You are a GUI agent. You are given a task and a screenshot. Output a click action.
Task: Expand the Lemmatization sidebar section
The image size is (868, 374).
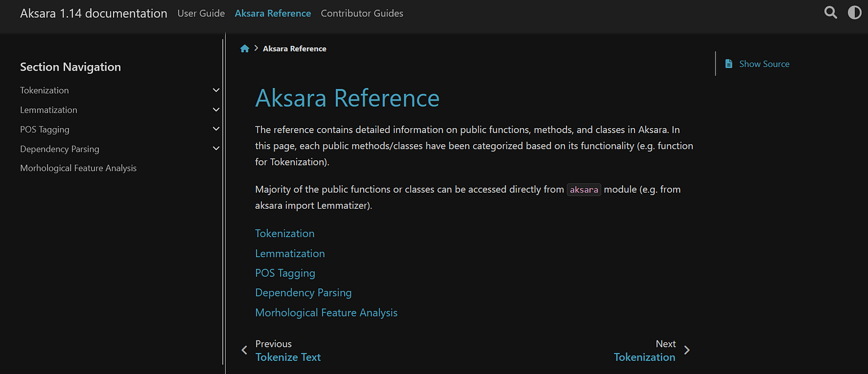[x=216, y=110]
